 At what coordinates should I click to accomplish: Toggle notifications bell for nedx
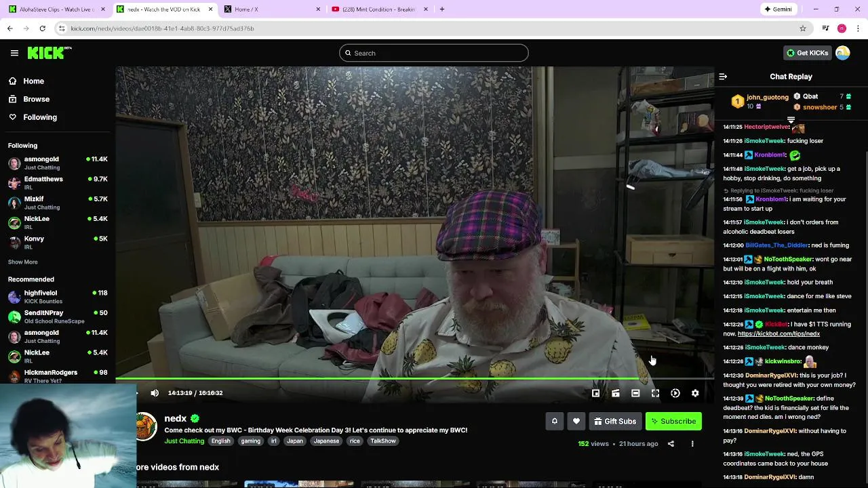click(x=555, y=422)
